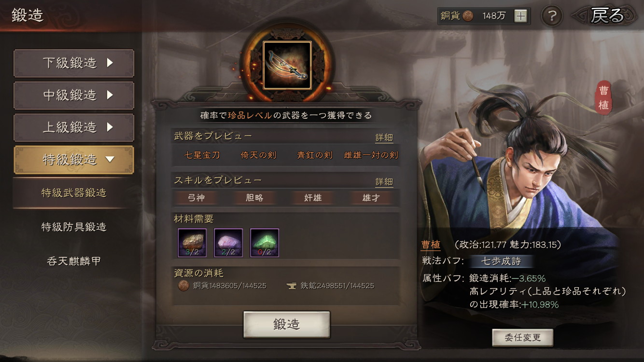Select the 特級防具鍛造 submenu item
Screen dimensions: 644x362
click(x=74, y=227)
